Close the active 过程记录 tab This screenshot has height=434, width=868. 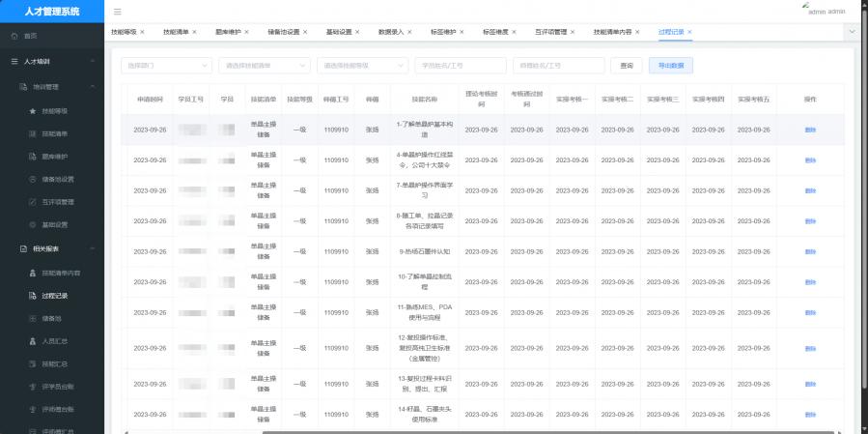click(x=689, y=32)
